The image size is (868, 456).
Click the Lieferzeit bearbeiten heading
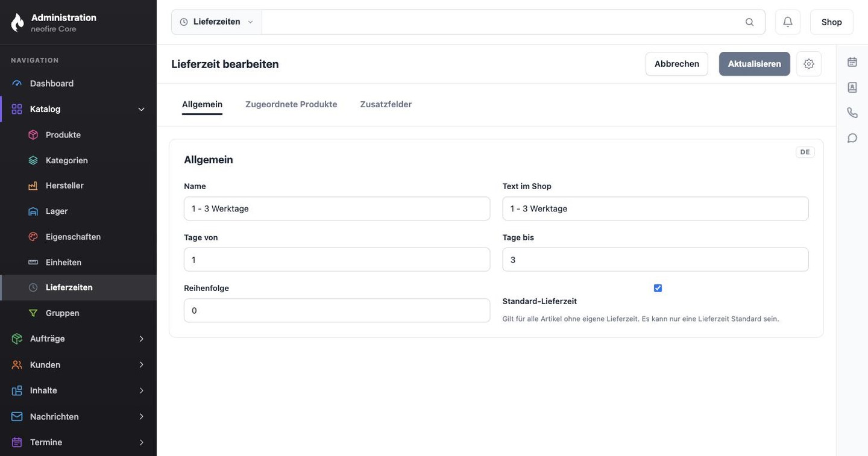(x=225, y=64)
